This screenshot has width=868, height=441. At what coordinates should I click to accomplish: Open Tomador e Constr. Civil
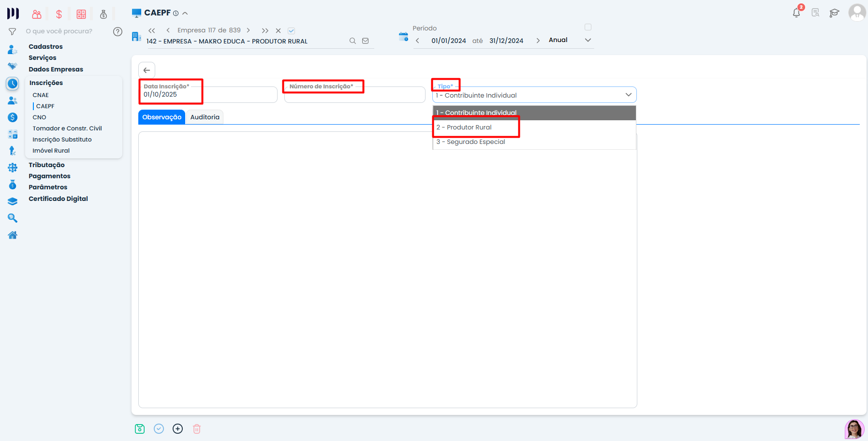(x=67, y=128)
